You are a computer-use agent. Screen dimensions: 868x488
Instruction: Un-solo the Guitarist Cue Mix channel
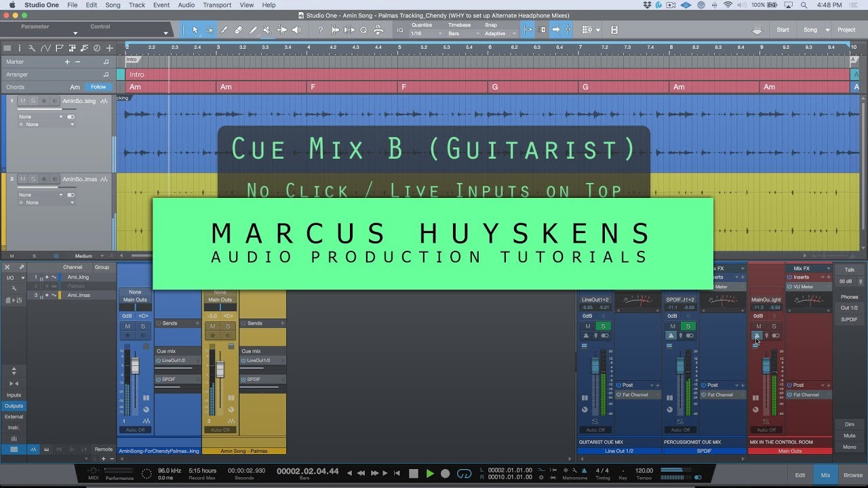[603, 327]
